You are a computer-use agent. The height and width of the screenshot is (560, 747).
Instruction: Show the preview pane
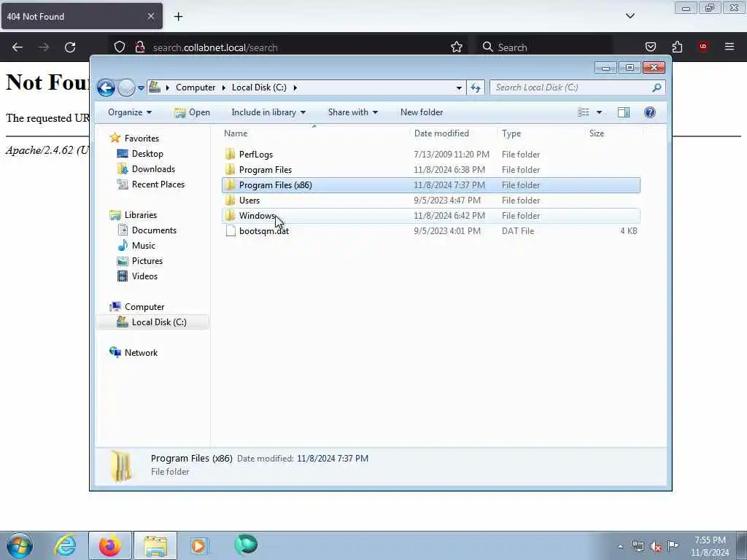pos(624,112)
